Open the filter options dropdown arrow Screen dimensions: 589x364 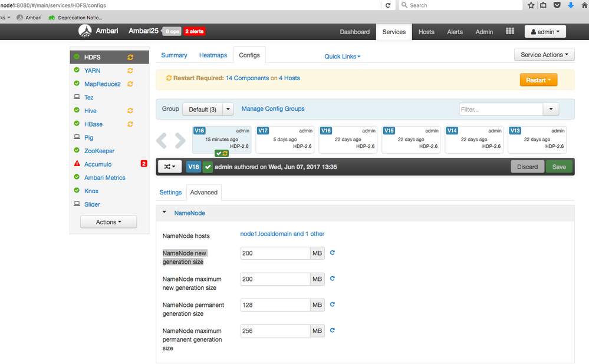tap(551, 109)
